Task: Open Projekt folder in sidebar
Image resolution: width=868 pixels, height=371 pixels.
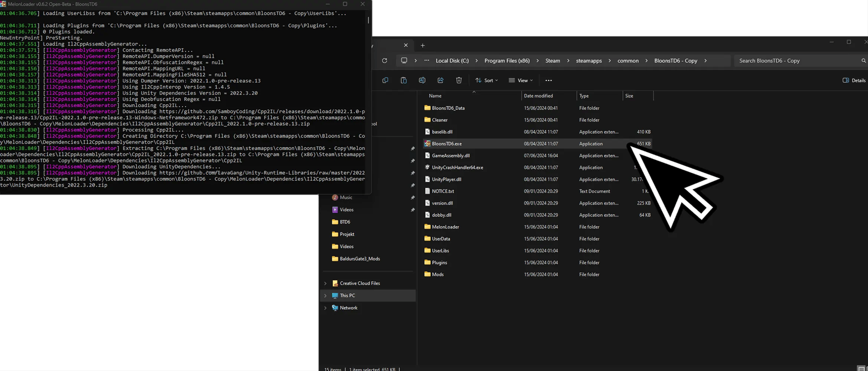Action: [x=347, y=234]
